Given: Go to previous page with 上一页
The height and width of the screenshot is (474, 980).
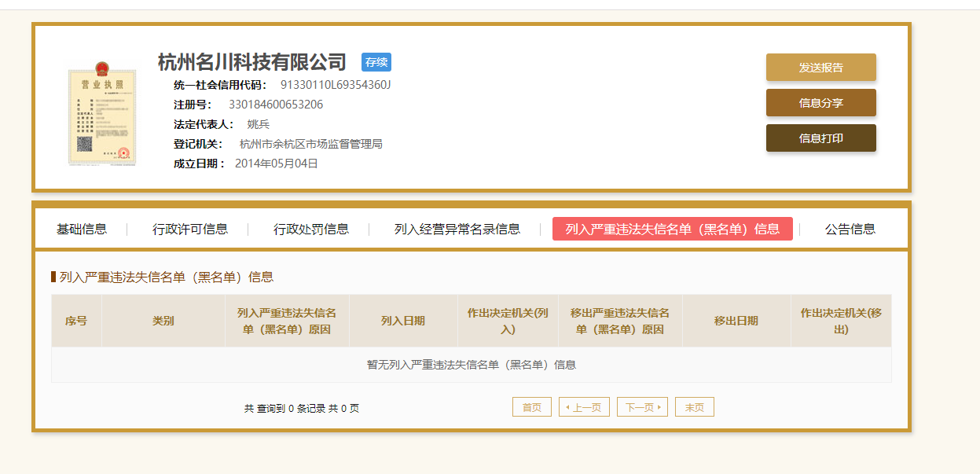Looking at the screenshot, I should click(x=584, y=407).
